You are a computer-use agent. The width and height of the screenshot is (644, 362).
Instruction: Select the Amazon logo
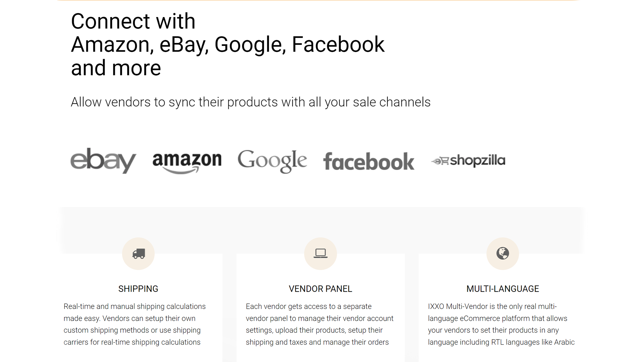(187, 162)
